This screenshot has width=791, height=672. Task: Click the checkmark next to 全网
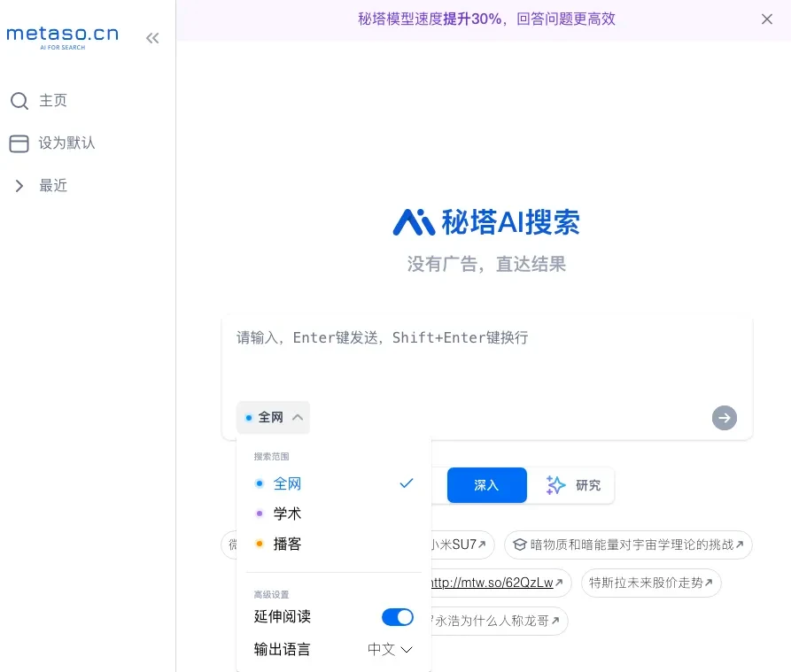pos(406,483)
